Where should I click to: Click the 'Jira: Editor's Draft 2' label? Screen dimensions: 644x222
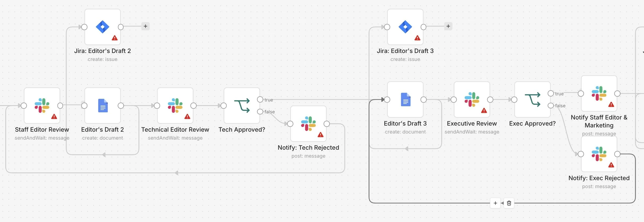103,51
